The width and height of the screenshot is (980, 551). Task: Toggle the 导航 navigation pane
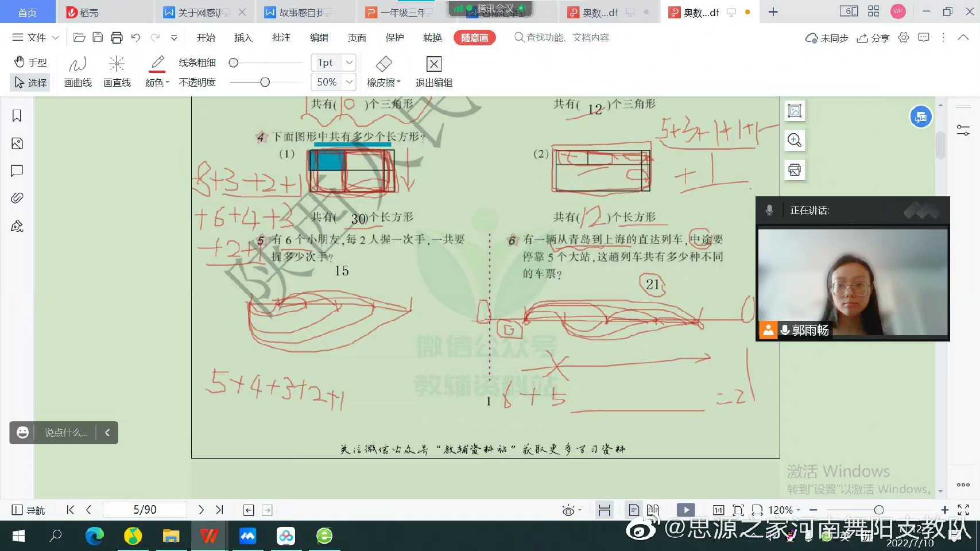[x=28, y=510]
